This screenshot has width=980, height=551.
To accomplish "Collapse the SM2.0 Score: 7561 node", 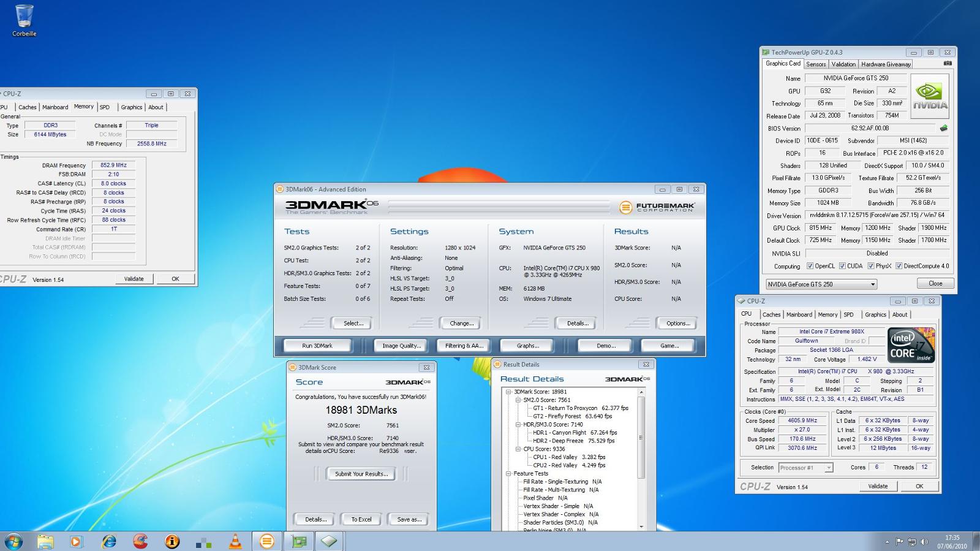I will [518, 400].
